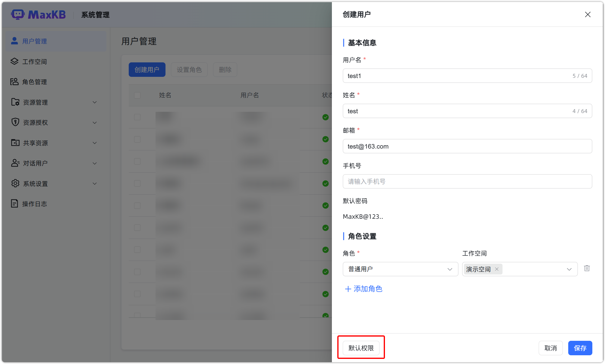605x364 pixels.
Task: Select the 用户管理 user icon in sidebar
Action: click(x=14, y=41)
